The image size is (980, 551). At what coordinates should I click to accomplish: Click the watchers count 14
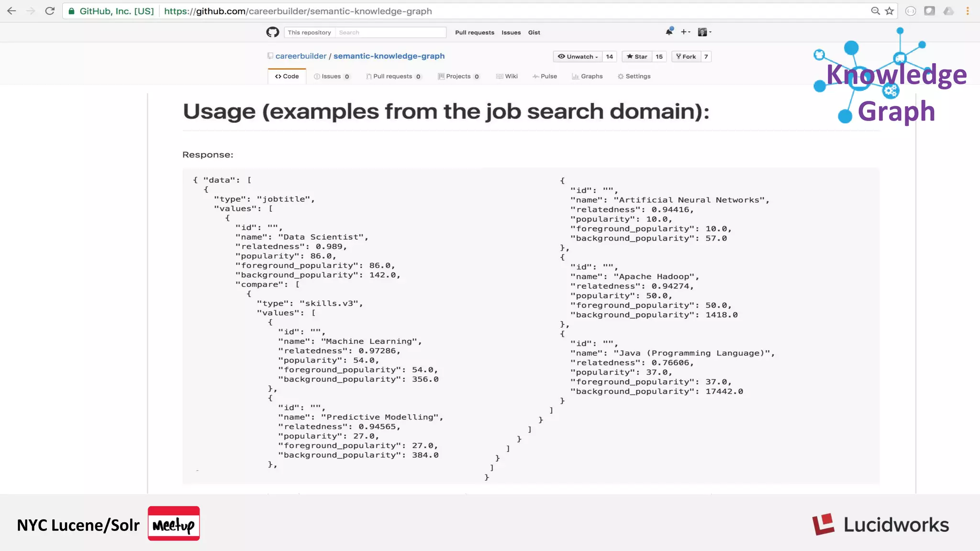tap(609, 56)
